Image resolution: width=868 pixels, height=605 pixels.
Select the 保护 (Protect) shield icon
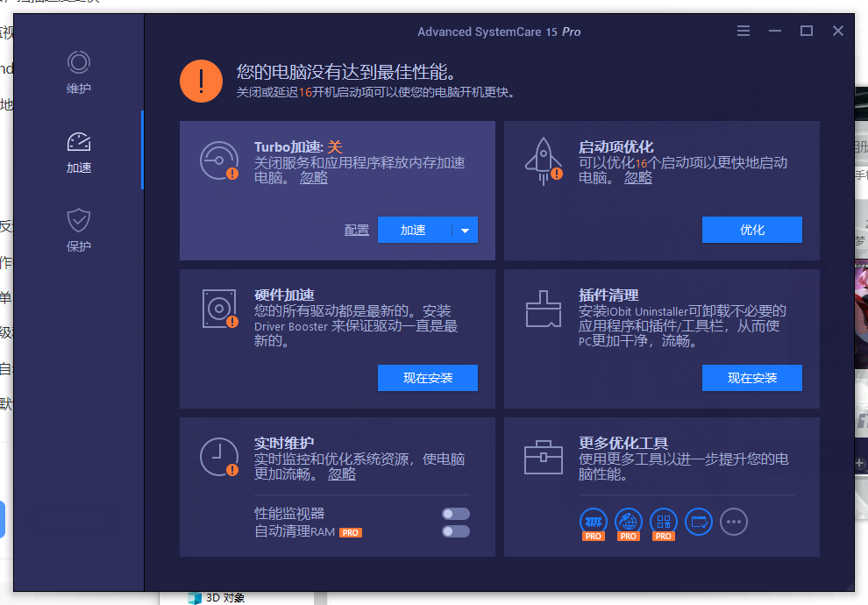pyautogui.click(x=79, y=220)
